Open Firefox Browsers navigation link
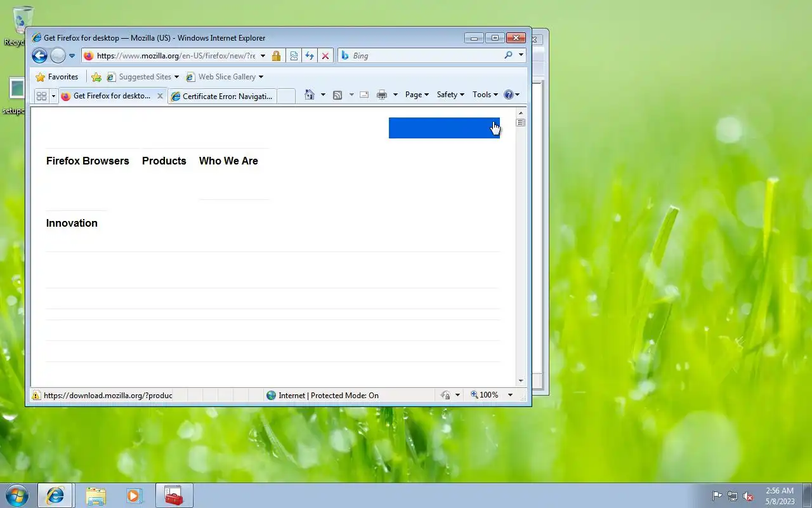This screenshot has width=812, height=508. tap(88, 161)
